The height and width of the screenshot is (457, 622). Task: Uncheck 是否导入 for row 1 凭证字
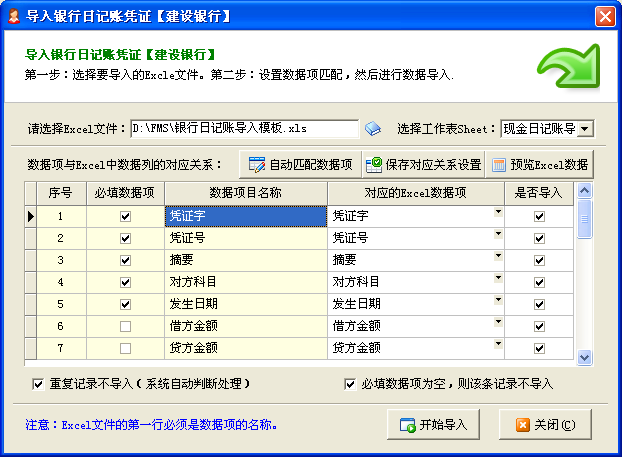tap(539, 216)
